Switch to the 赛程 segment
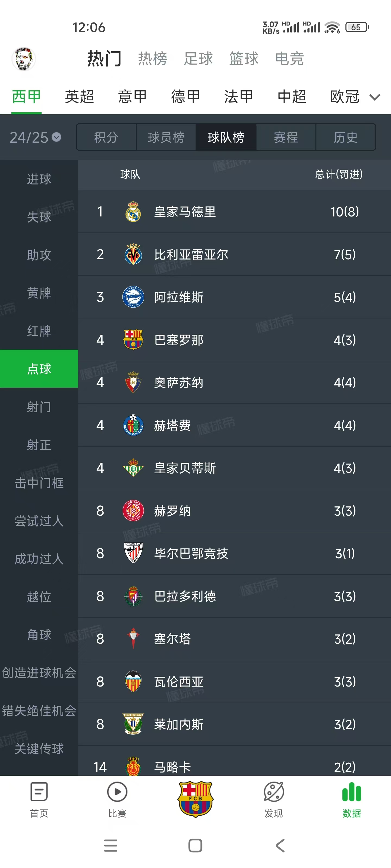391x868 pixels. click(286, 137)
